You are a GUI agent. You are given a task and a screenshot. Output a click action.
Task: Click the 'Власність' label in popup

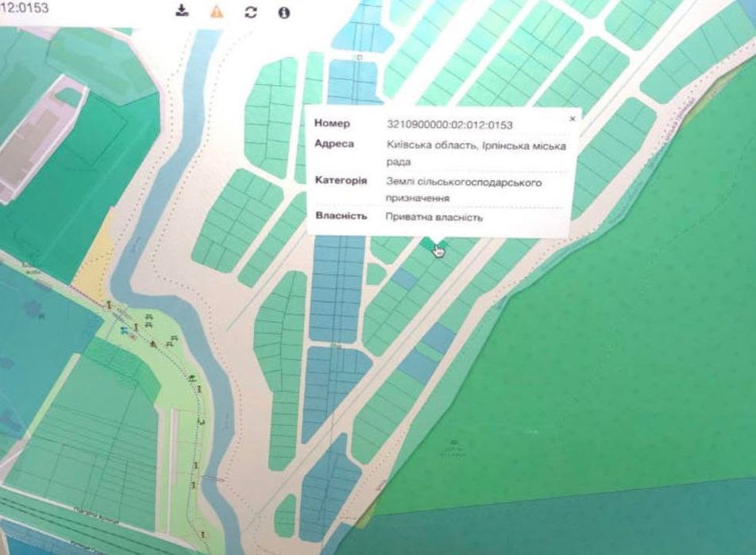341,215
